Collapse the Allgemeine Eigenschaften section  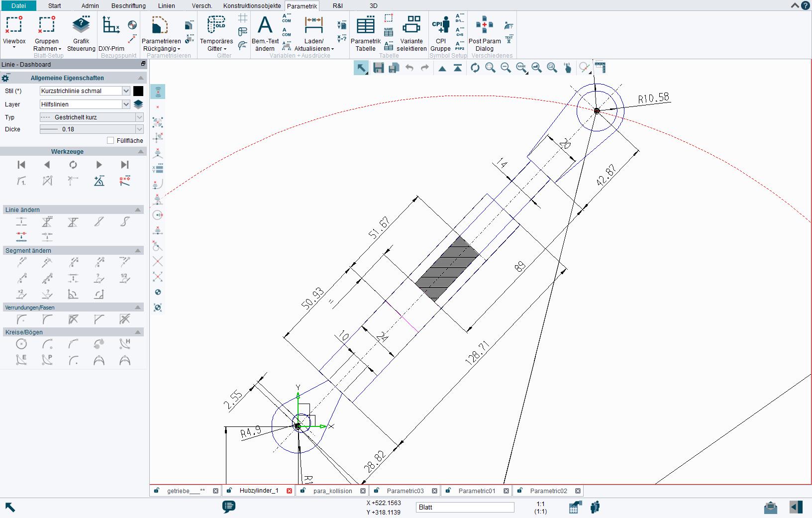click(x=141, y=78)
